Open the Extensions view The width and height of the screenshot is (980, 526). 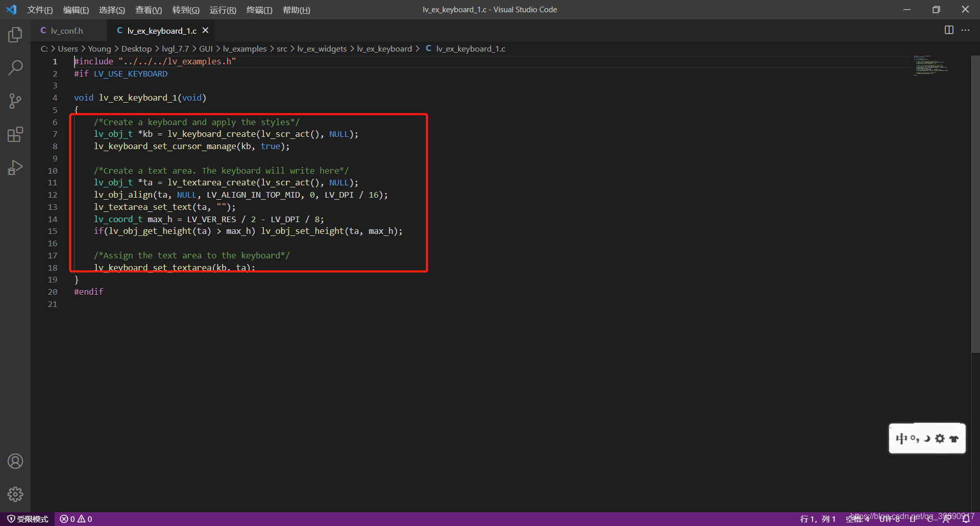15,134
